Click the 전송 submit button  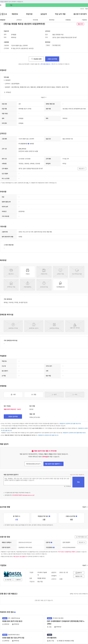coord(78,482)
